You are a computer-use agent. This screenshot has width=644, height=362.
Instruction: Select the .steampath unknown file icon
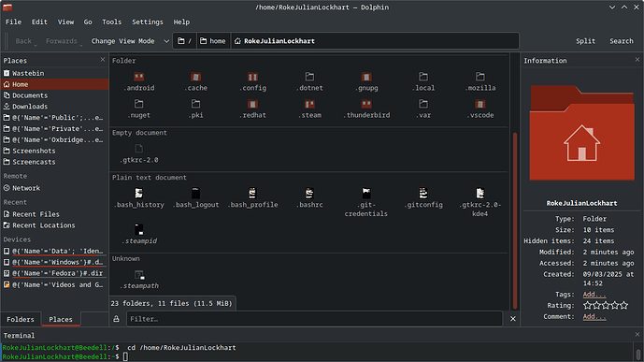pos(139,274)
